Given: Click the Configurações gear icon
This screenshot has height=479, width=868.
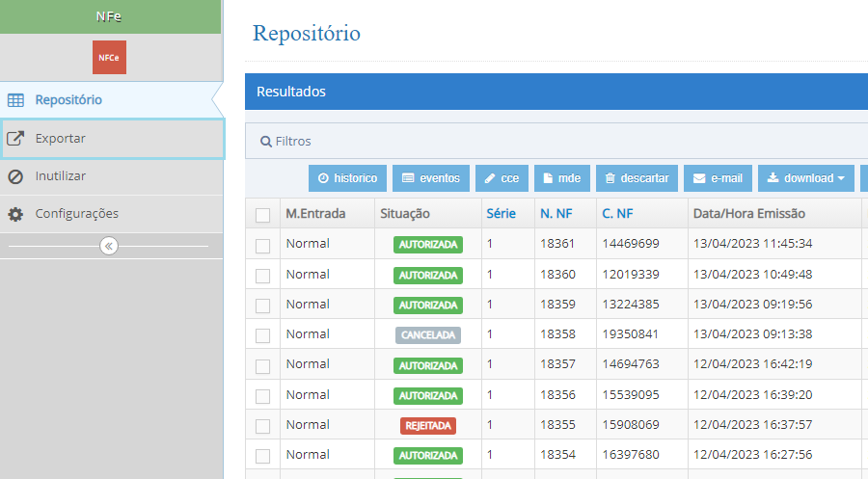Looking at the screenshot, I should (x=15, y=214).
